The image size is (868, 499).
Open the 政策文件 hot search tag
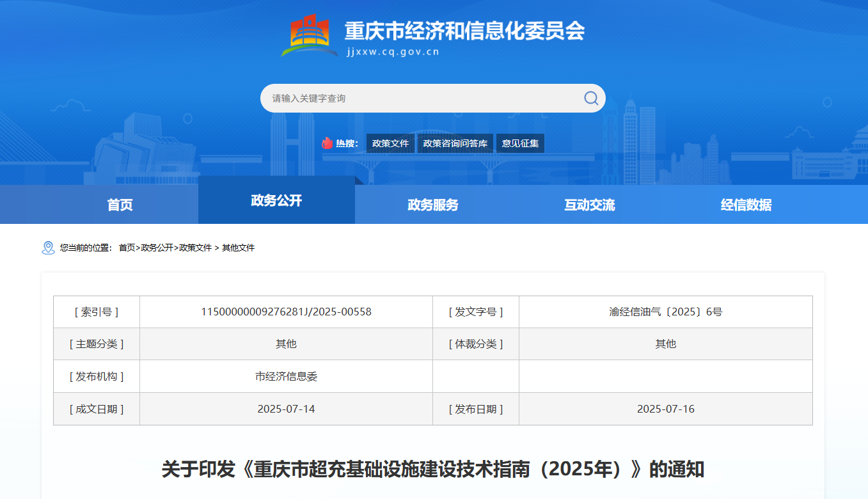(x=390, y=143)
